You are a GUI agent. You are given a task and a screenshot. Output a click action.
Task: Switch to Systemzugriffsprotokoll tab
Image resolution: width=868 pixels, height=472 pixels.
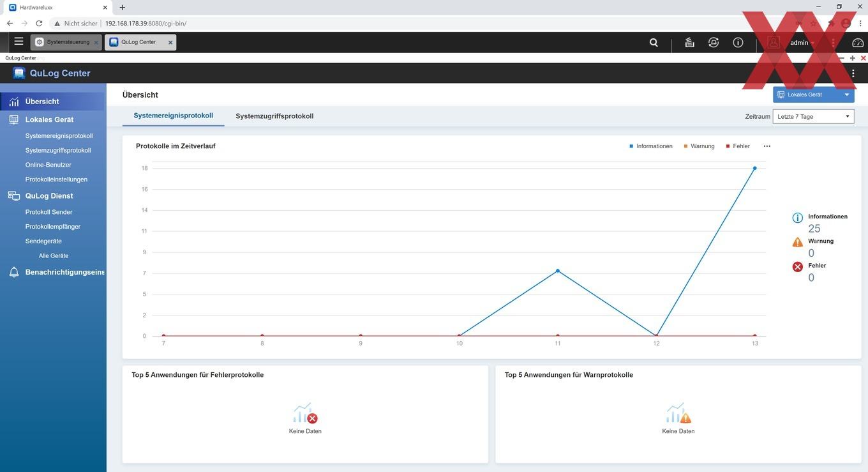[274, 116]
